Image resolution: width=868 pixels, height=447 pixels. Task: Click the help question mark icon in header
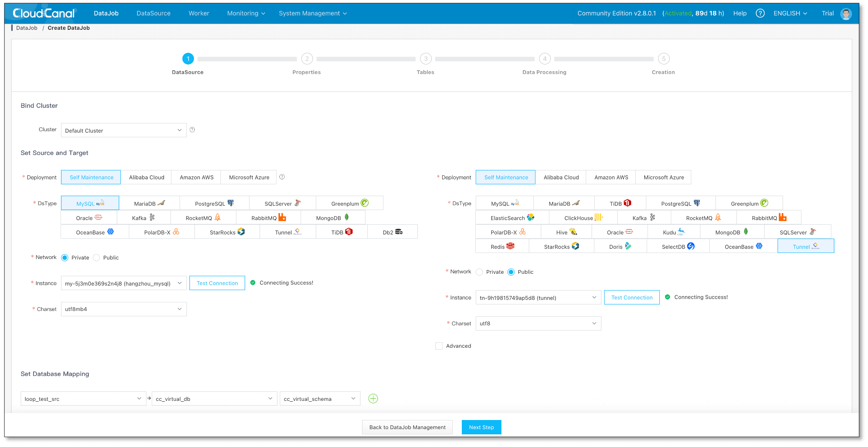pos(760,13)
